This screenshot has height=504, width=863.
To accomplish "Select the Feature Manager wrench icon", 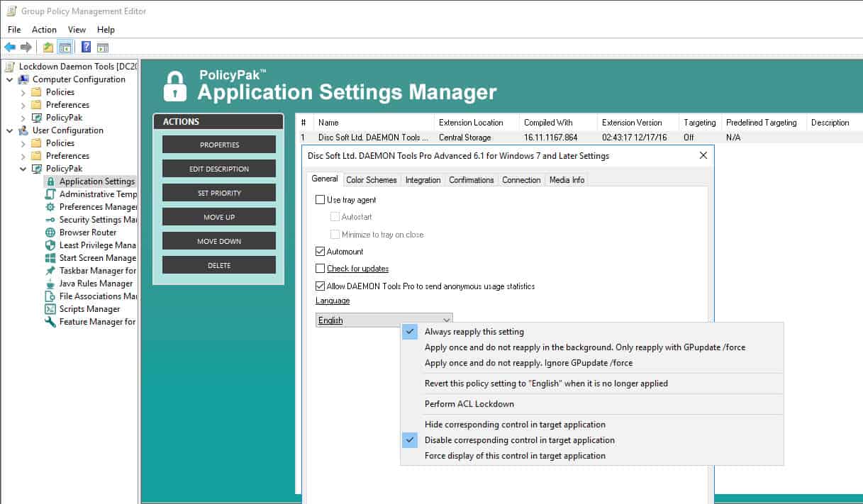I will coord(50,322).
